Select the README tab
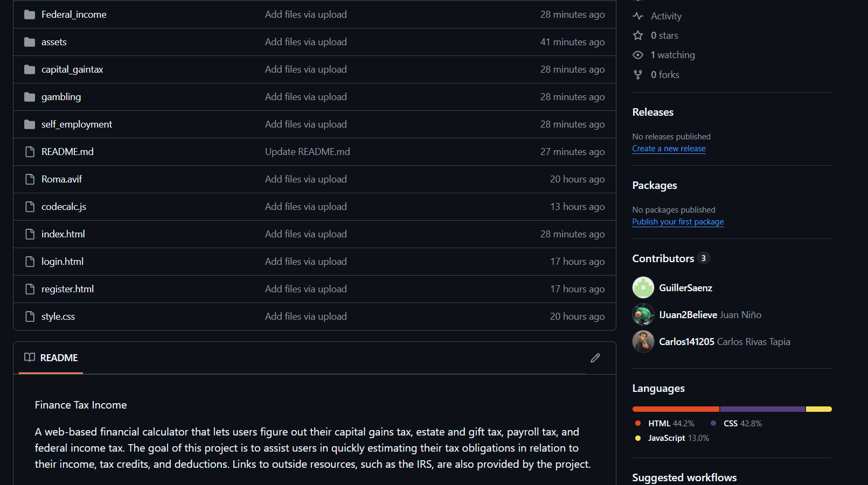Viewport: 868px width, 485px height. pyautogui.click(x=51, y=358)
